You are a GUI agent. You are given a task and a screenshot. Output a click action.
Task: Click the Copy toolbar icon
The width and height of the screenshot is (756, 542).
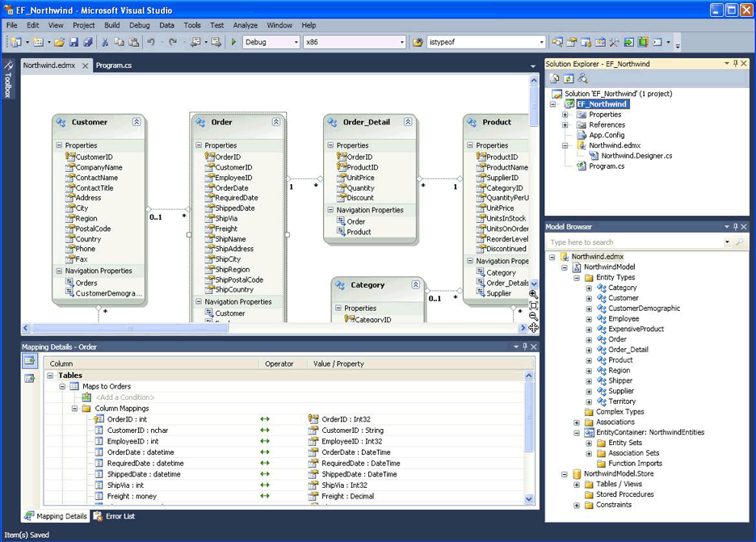pyautogui.click(x=119, y=43)
